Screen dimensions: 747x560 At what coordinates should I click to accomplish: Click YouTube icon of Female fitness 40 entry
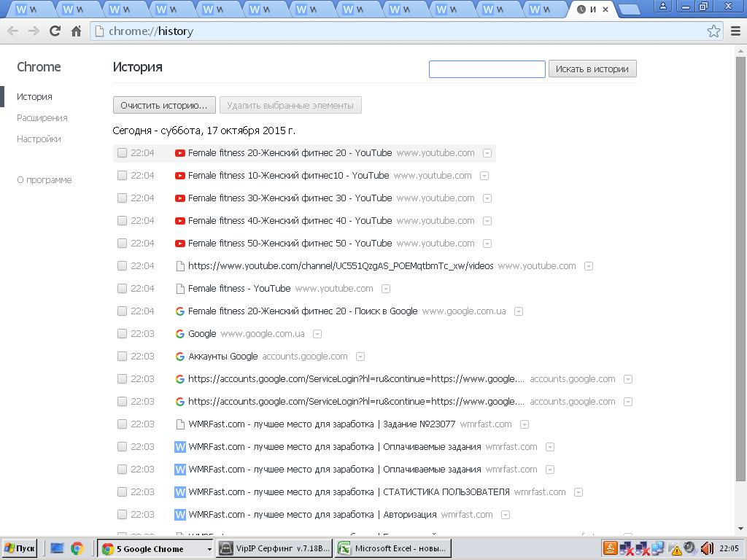pyautogui.click(x=179, y=221)
